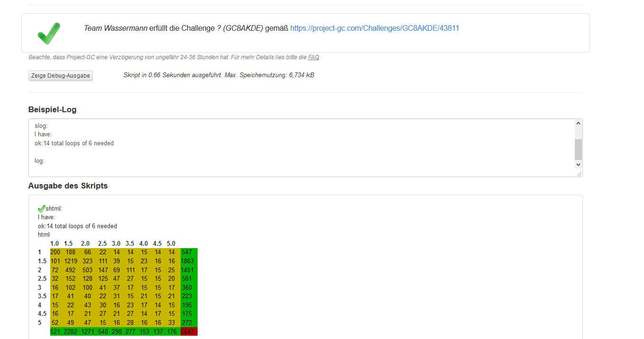The height and width of the screenshot is (339, 644).
Task: Click the Beispiel-Log scrollbar down arrow
Action: pos(578,164)
